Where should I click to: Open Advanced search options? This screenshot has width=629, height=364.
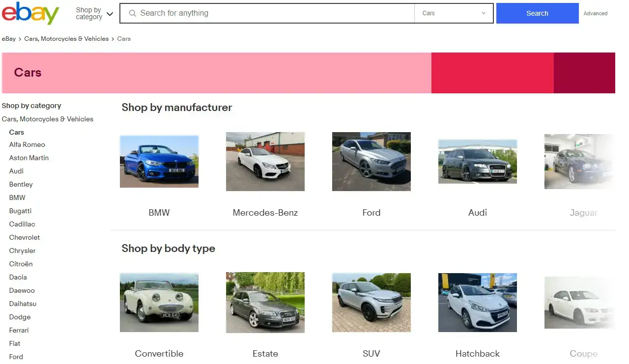point(595,13)
